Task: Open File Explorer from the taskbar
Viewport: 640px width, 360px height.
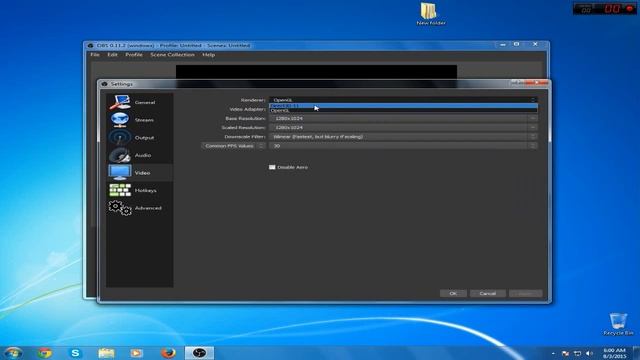Action: (x=106, y=353)
